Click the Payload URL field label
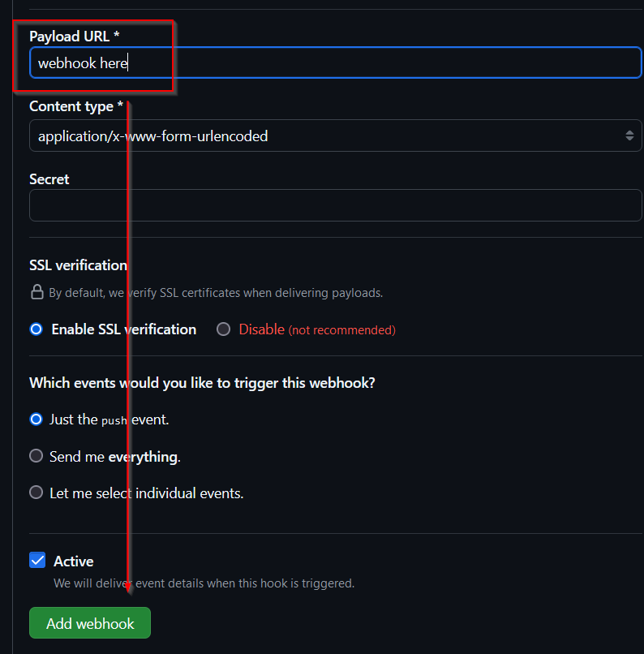This screenshot has width=644, height=654. (74, 37)
